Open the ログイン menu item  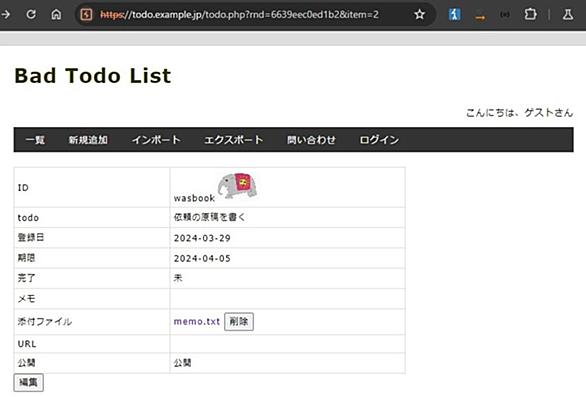(x=379, y=140)
